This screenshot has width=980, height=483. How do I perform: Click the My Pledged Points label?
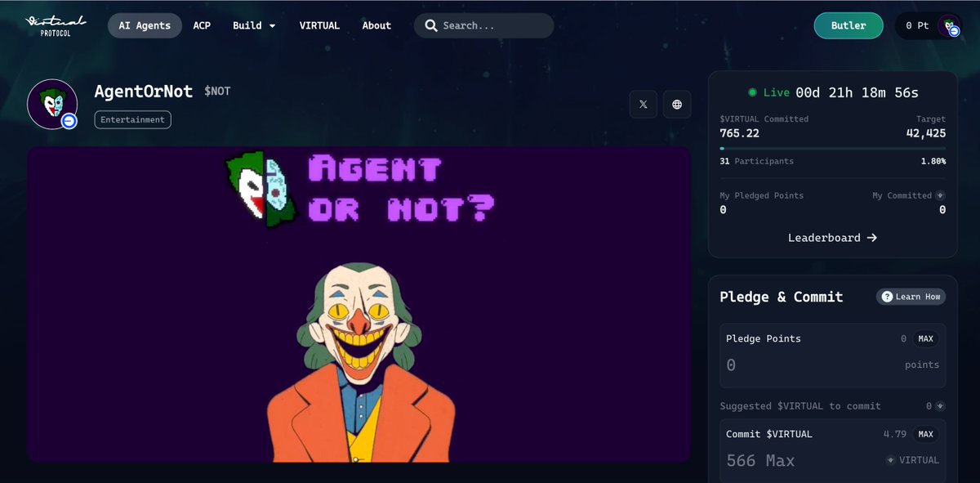(x=761, y=195)
